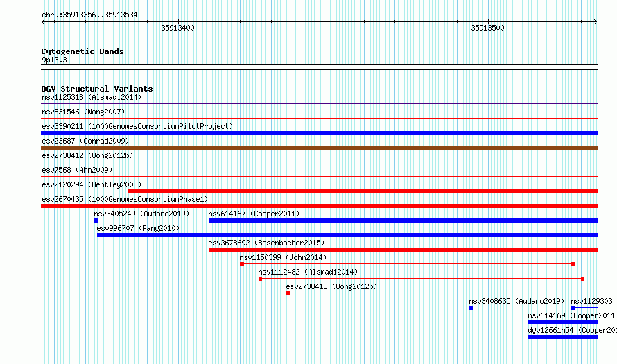Click the nsv1125318 (Alsmadi2014) variant label
Viewport: 617px width, 364px height.
[x=92, y=97]
